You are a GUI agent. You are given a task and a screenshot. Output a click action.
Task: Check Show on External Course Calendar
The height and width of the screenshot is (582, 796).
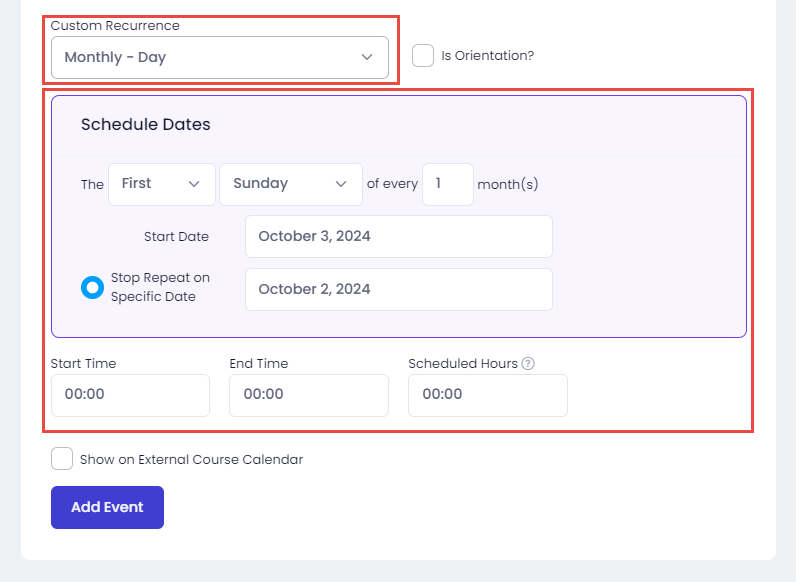point(62,459)
